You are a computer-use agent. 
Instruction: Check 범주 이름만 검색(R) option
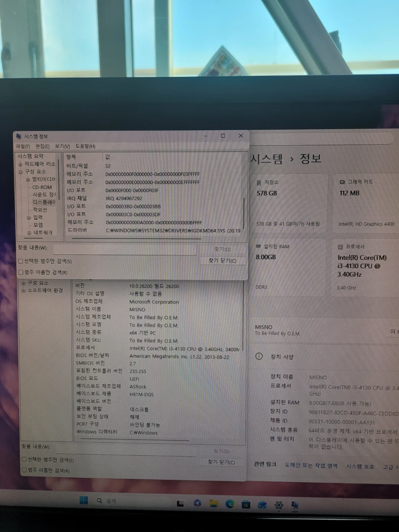21,272
